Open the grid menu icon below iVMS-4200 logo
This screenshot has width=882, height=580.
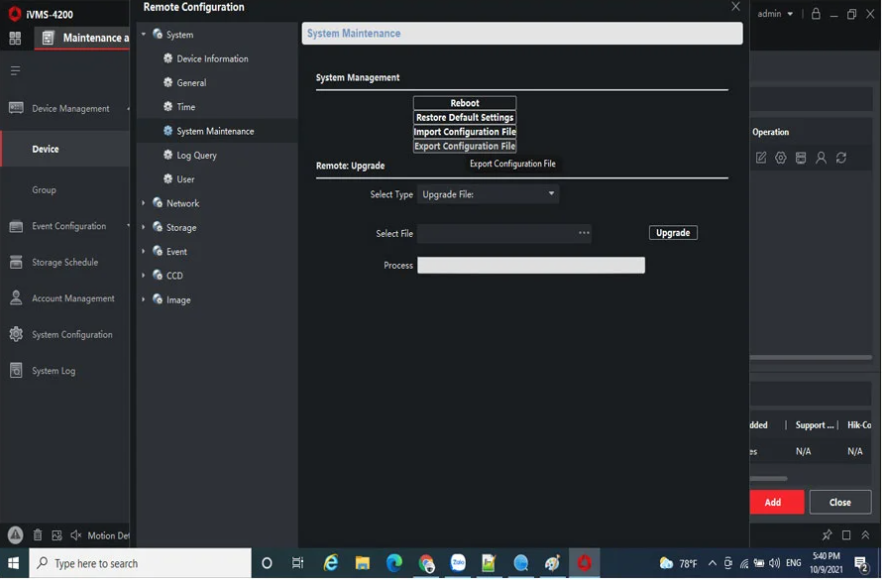tap(15, 38)
